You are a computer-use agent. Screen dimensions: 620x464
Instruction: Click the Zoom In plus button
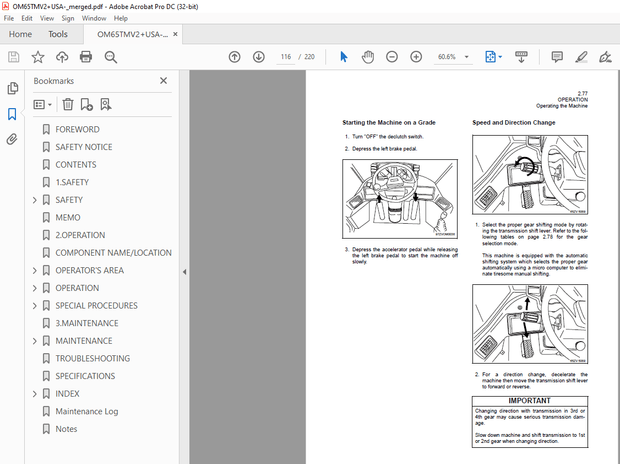click(x=417, y=57)
